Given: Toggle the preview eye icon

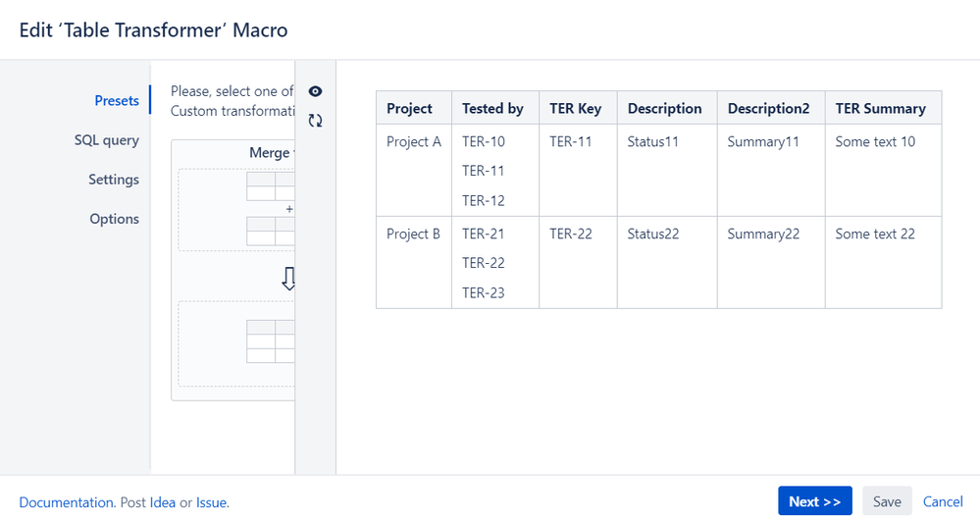Looking at the screenshot, I should tap(315, 91).
